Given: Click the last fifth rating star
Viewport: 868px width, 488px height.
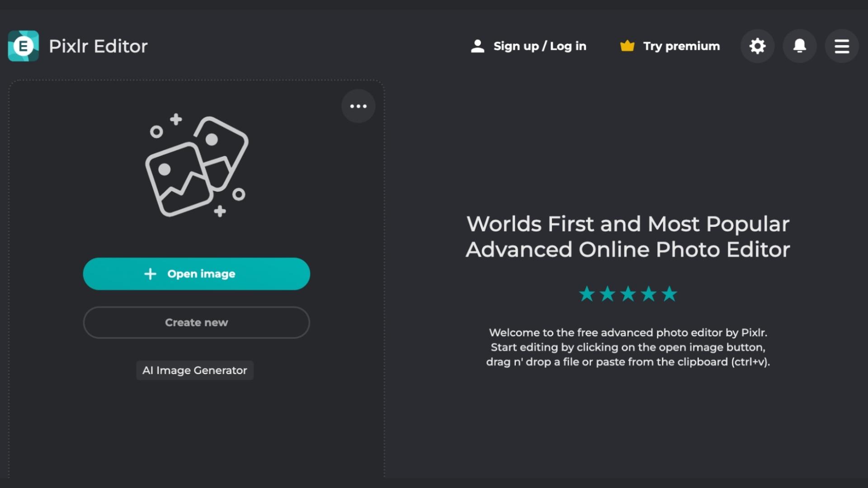Looking at the screenshot, I should [x=669, y=294].
